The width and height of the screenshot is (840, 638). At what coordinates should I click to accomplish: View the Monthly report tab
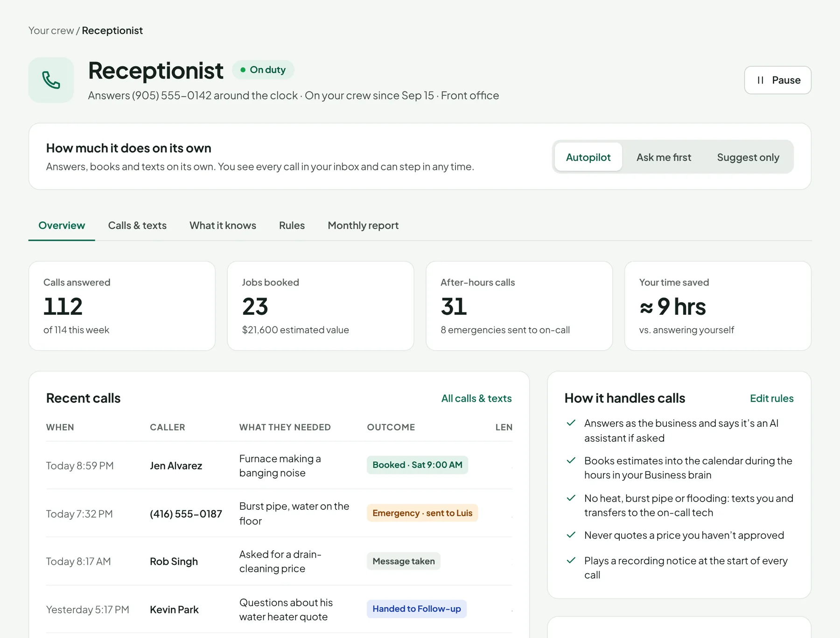click(x=363, y=225)
